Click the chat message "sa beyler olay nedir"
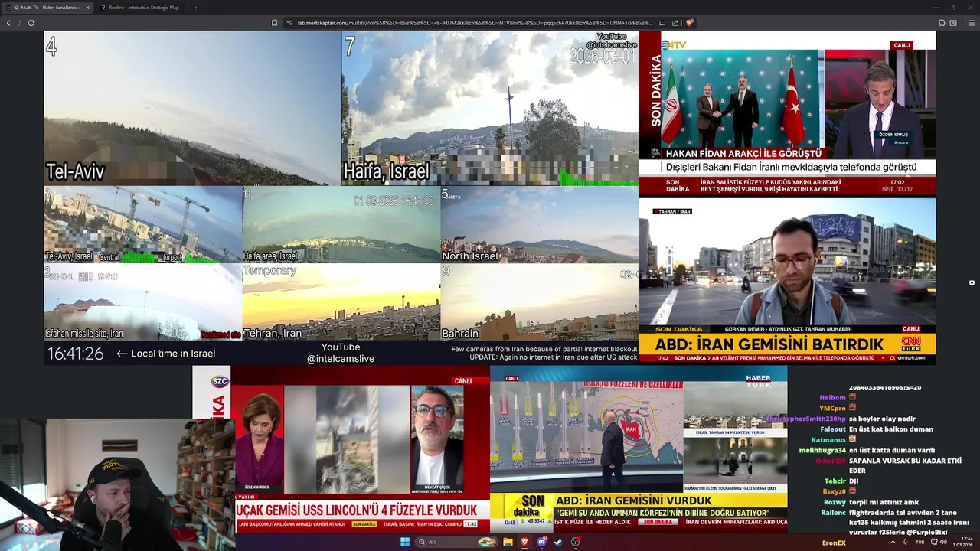980x551 pixels. pos(882,419)
